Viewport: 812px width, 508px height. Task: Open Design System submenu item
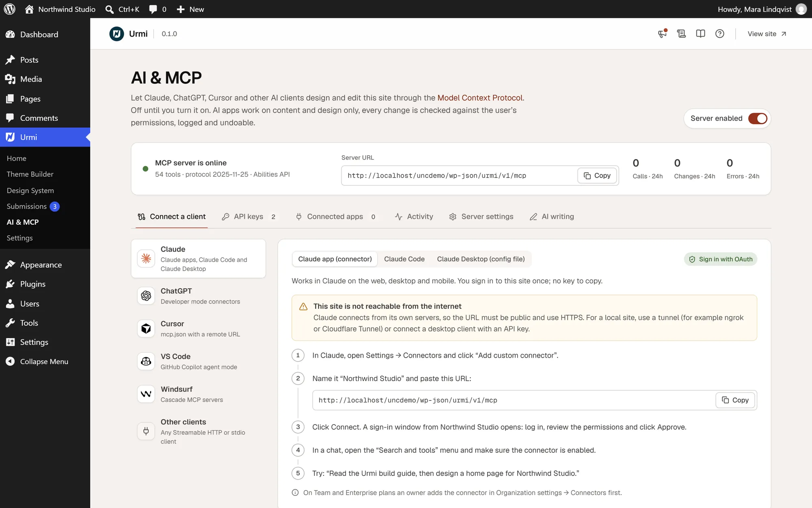(x=30, y=191)
